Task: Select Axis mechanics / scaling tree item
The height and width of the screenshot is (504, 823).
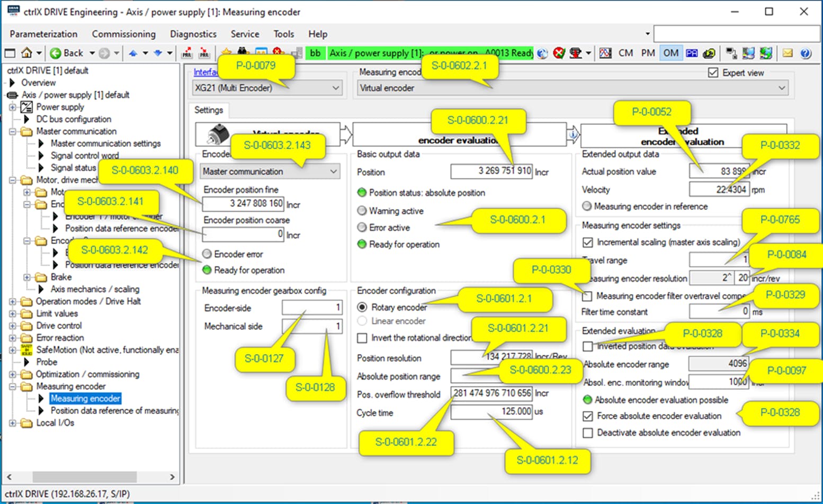Action: [x=95, y=289]
